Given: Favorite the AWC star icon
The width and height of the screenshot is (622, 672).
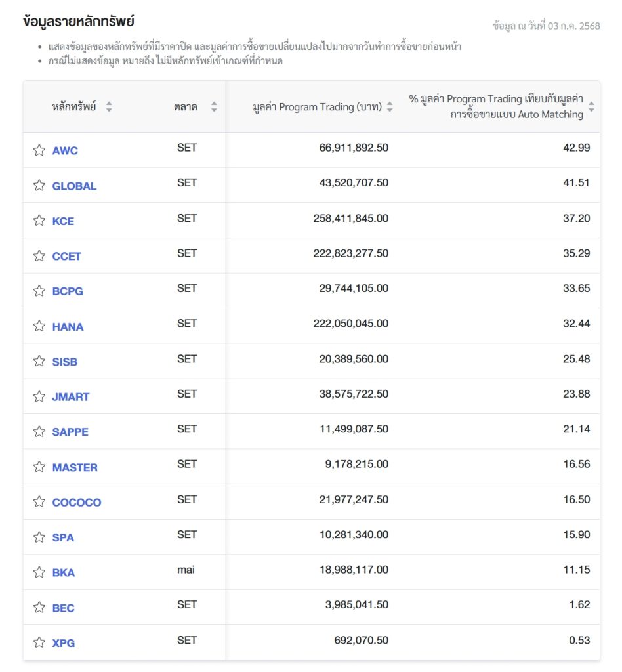Looking at the screenshot, I should [x=39, y=150].
